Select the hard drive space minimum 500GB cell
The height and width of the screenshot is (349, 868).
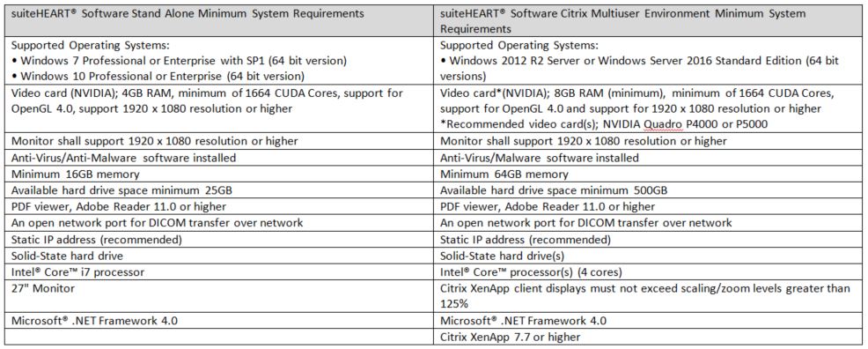(x=648, y=190)
